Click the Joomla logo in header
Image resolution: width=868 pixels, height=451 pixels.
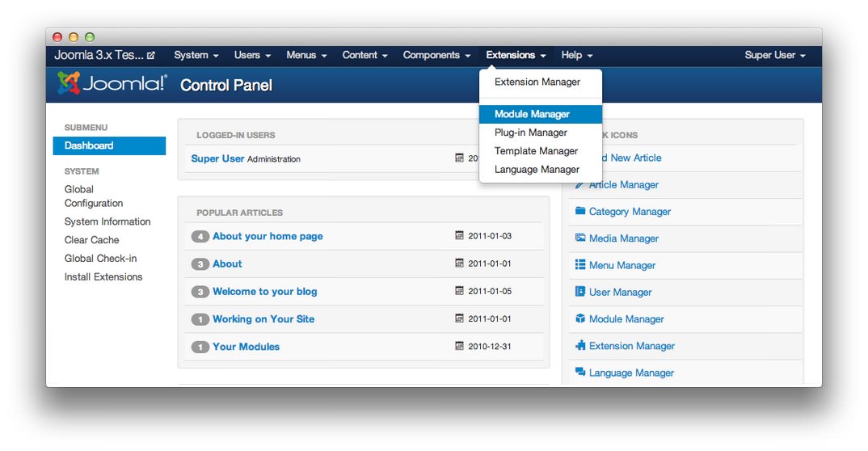click(112, 83)
